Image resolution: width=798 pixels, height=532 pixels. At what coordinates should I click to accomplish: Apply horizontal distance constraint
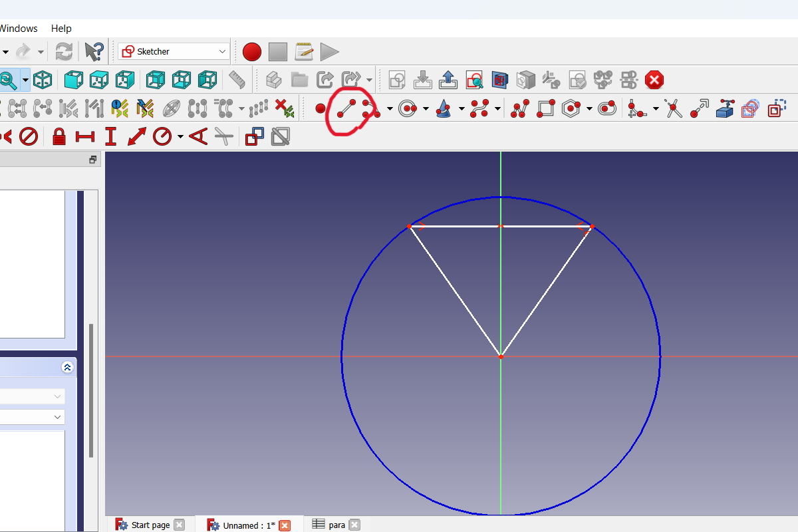pos(85,137)
